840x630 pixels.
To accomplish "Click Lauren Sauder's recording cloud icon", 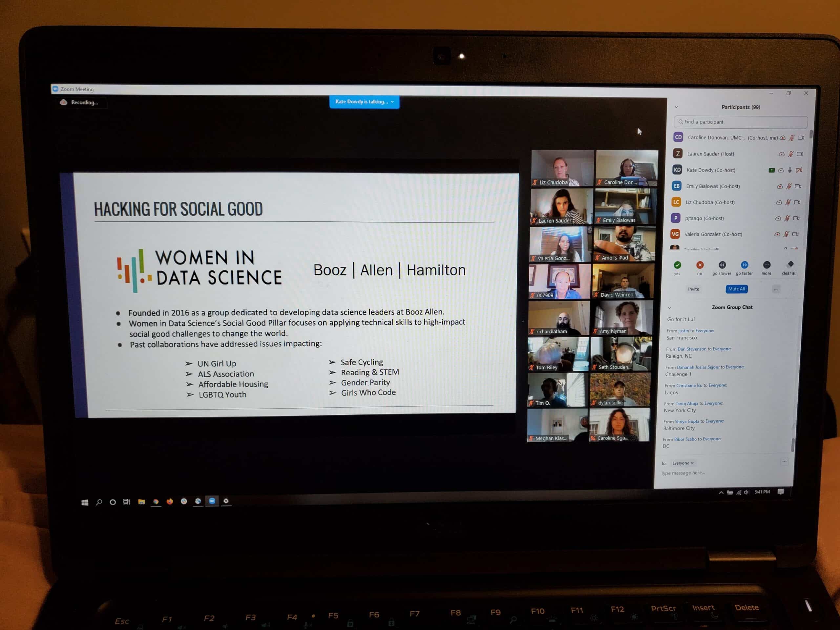I will pyautogui.click(x=782, y=154).
